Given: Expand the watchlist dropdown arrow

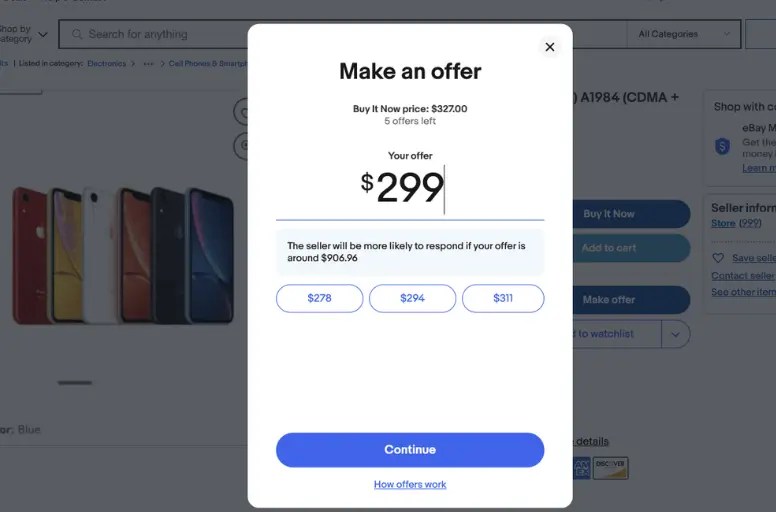Looking at the screenshot, I should click(x=675, y=334).
